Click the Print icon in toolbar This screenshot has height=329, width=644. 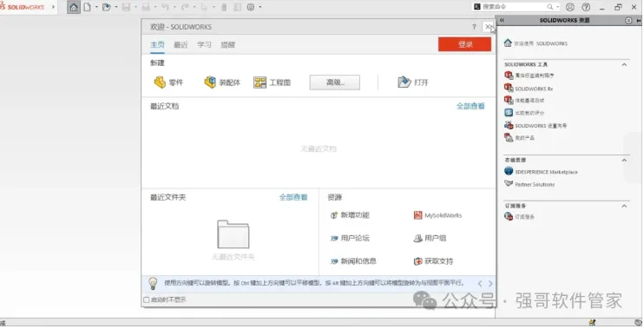tap(146, 7)
